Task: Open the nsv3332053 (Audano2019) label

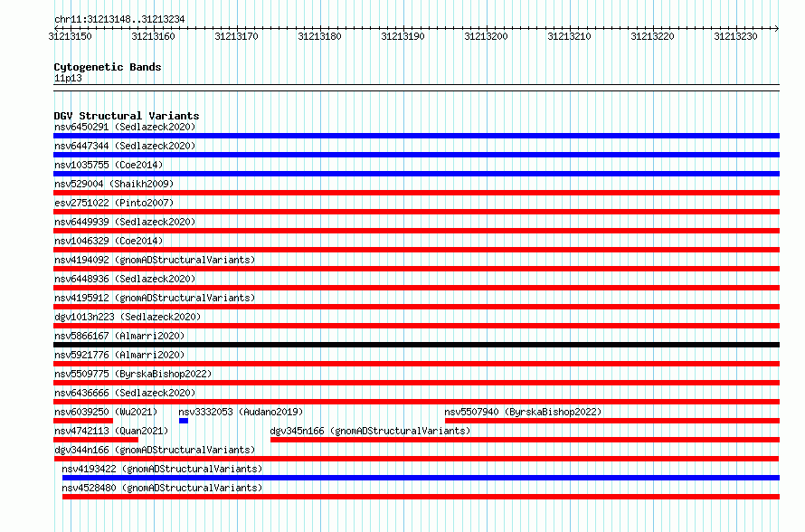Action: pos(241,412)
